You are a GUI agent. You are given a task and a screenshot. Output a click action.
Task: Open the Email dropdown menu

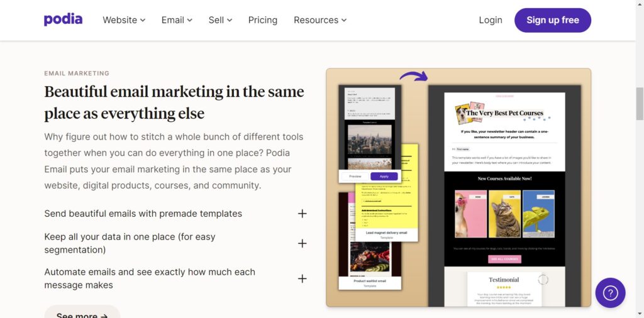(x=177, y=20)
